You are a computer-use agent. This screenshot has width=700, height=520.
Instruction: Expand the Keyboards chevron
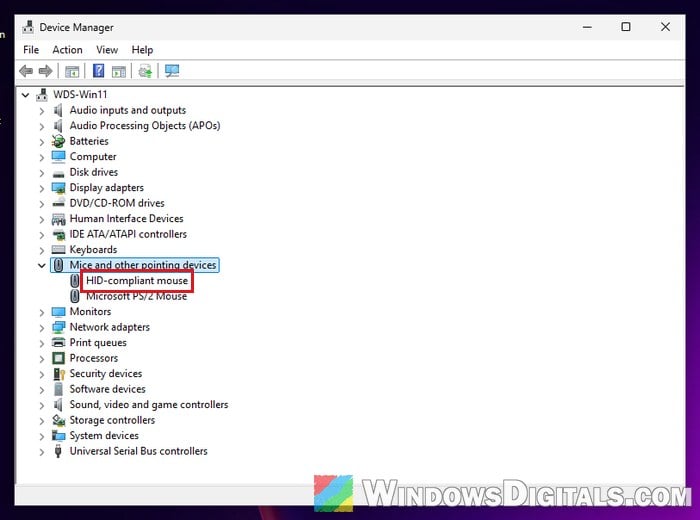point(42,250)
